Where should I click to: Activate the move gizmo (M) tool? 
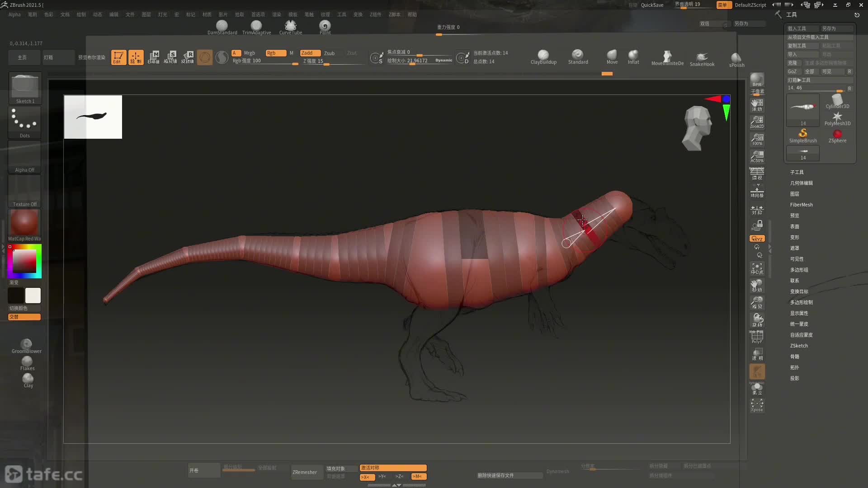tap(154, 57)
